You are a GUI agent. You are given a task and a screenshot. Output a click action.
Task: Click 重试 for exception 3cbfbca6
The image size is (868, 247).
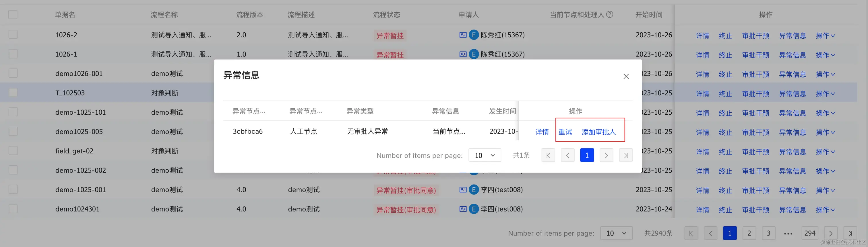pyautogui.click(x=565, y=132)
